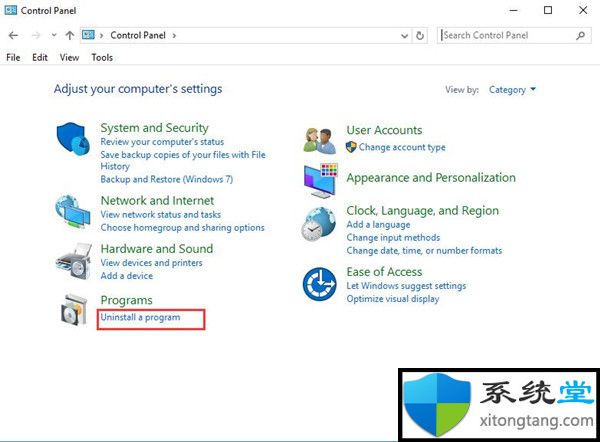Go back with the back arrow
This screenshot has height=442, width=600.
(13, 36)
